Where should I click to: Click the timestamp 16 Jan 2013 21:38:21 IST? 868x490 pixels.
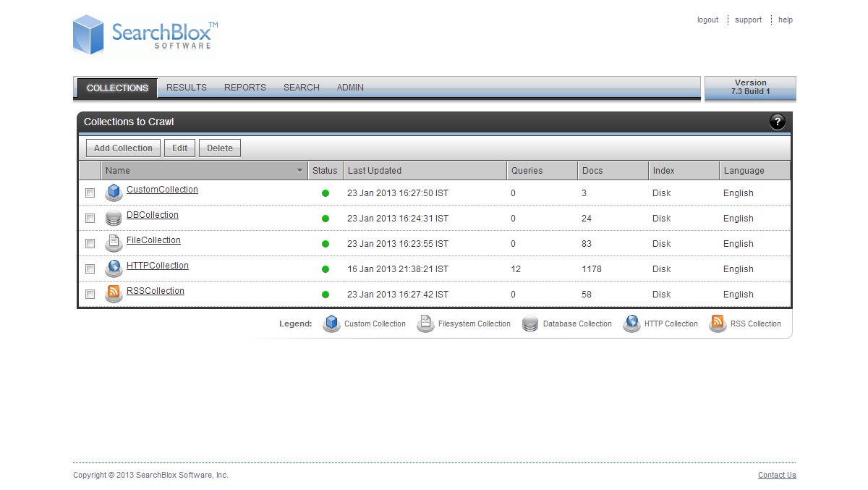[x=398, y=269]
